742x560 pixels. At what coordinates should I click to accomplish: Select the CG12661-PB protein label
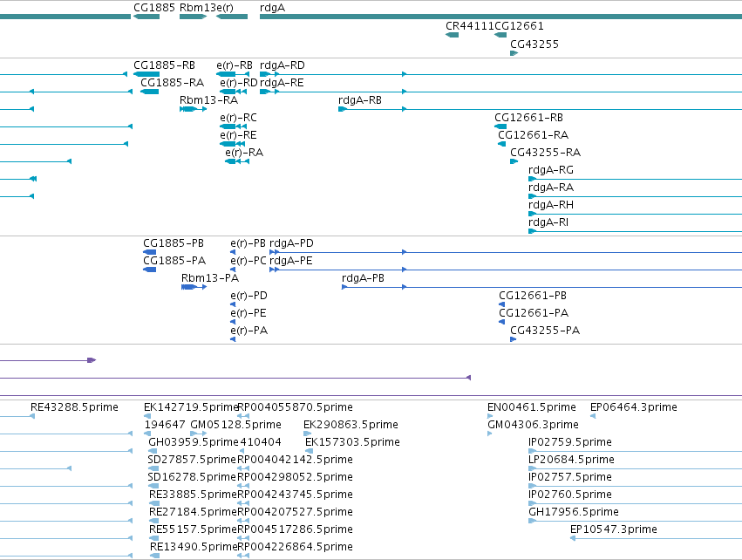(533, 296)
